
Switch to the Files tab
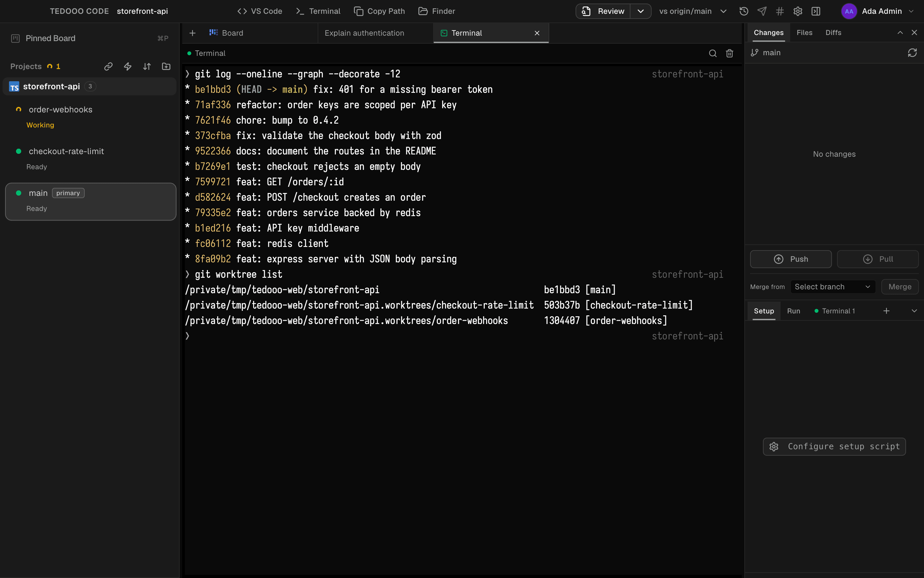(804, 33)
